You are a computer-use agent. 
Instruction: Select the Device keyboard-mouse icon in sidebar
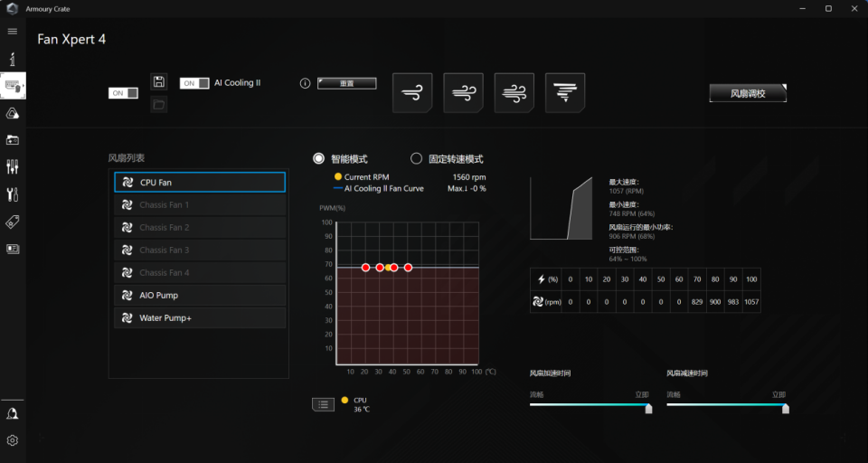12,86
